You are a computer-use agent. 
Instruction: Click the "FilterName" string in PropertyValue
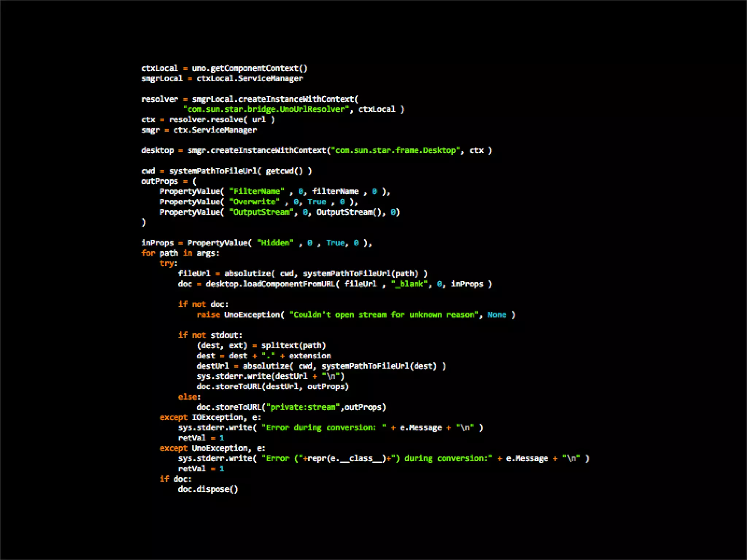click(x=256, y=191)
